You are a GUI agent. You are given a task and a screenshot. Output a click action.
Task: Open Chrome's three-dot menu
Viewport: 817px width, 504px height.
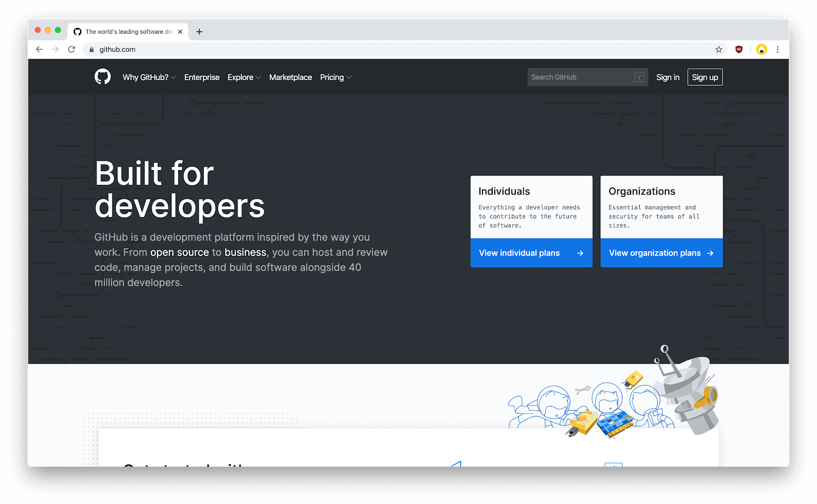pyautogui.click(x=778, y=50)
